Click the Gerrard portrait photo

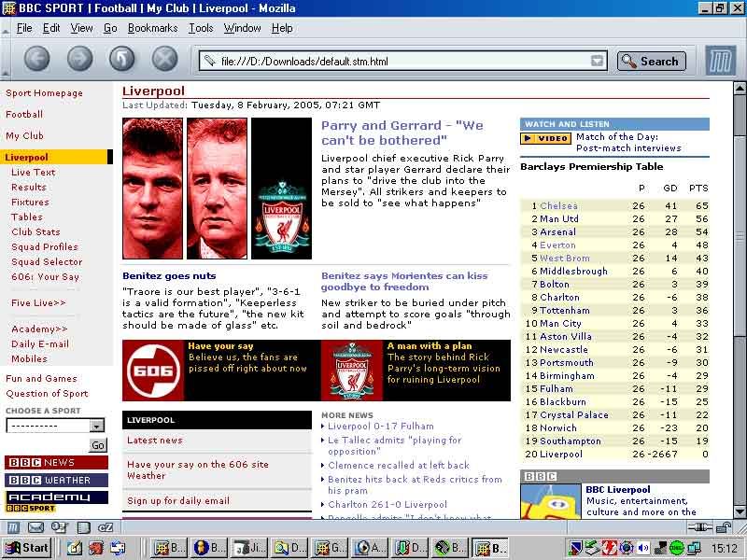(152, 189)
